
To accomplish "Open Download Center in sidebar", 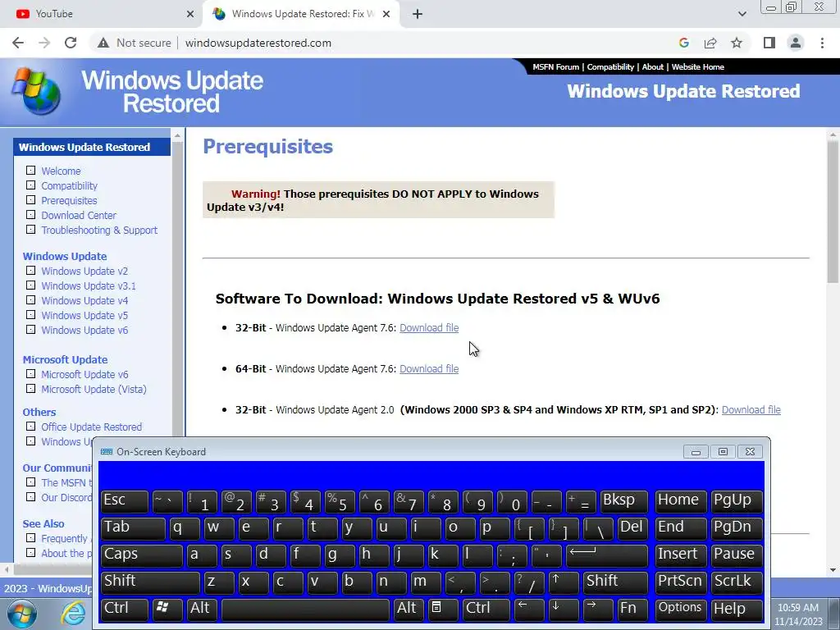I will coord(79,216).
